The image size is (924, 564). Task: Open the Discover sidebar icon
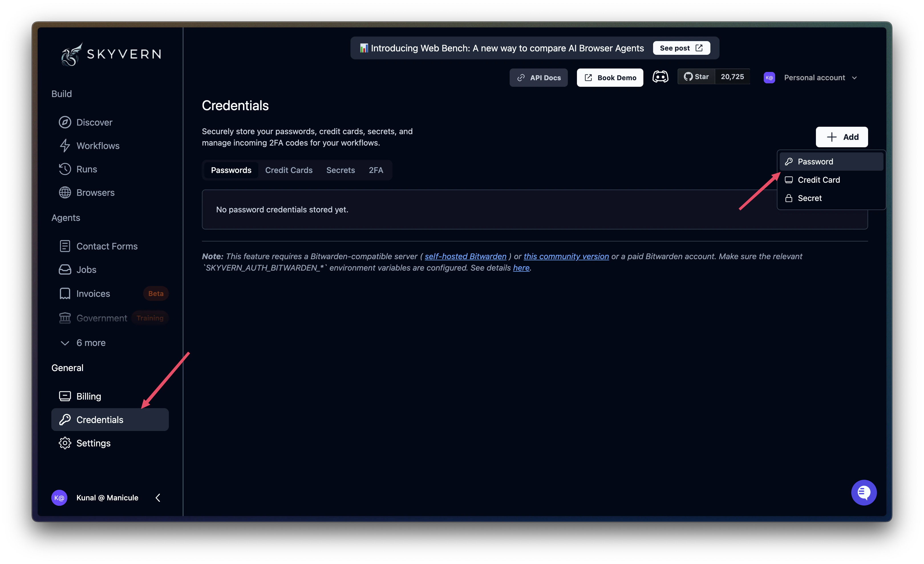tap(65, 122)
